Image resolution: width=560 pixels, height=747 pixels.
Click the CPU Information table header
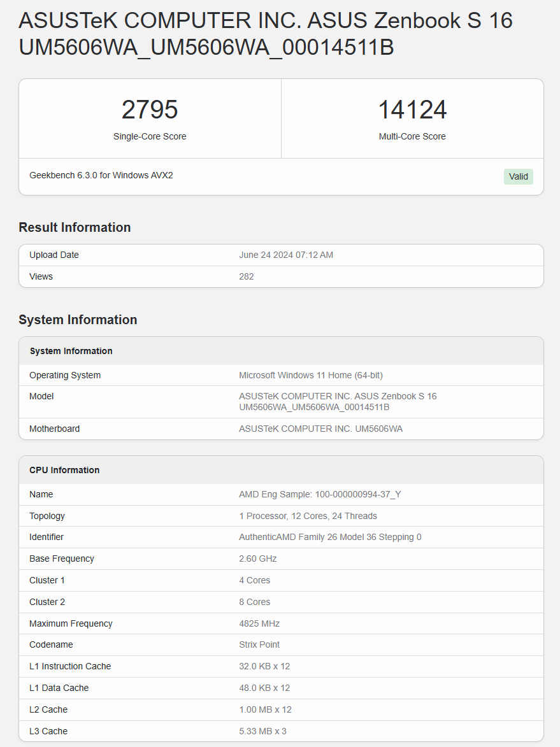click(x=64, y=470)
